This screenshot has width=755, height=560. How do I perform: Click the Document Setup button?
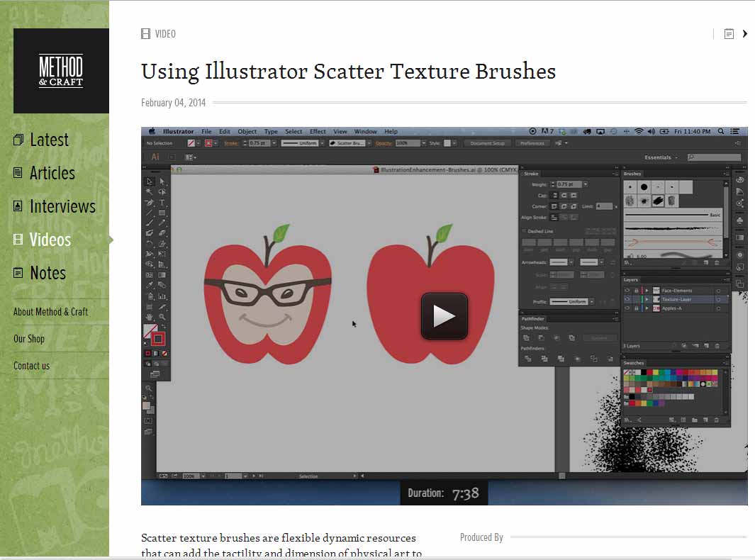pos(488,143)
